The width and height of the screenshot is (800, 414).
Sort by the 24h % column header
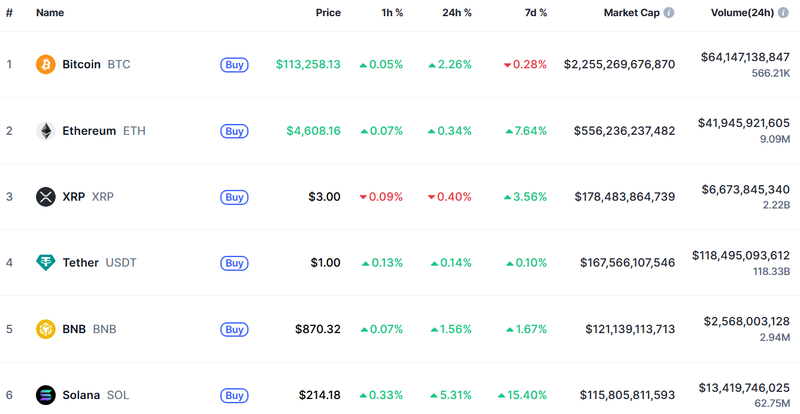click(x=457, y=13)
